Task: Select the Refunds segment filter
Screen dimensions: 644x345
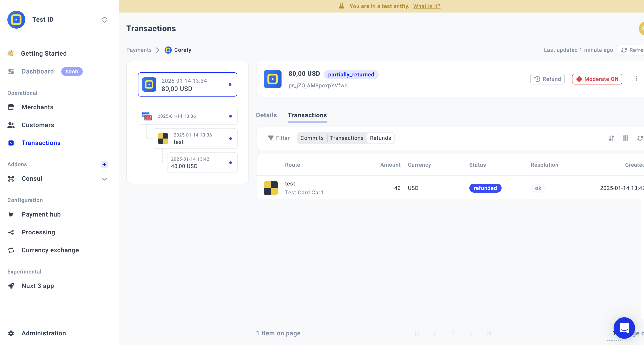Action: (x=380, y=138)
